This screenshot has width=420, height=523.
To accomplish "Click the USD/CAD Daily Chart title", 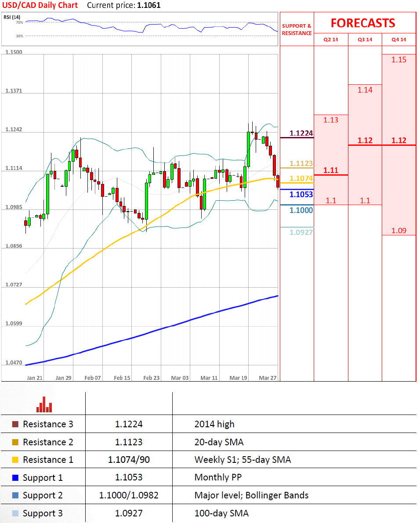I will (40, 5).
